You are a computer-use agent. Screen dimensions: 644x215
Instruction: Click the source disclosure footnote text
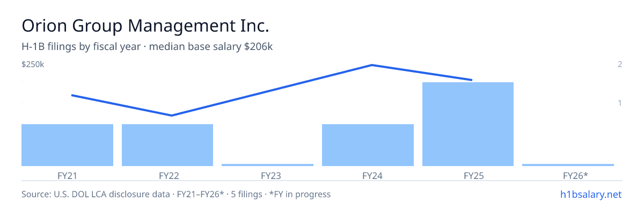click(176, 194)
